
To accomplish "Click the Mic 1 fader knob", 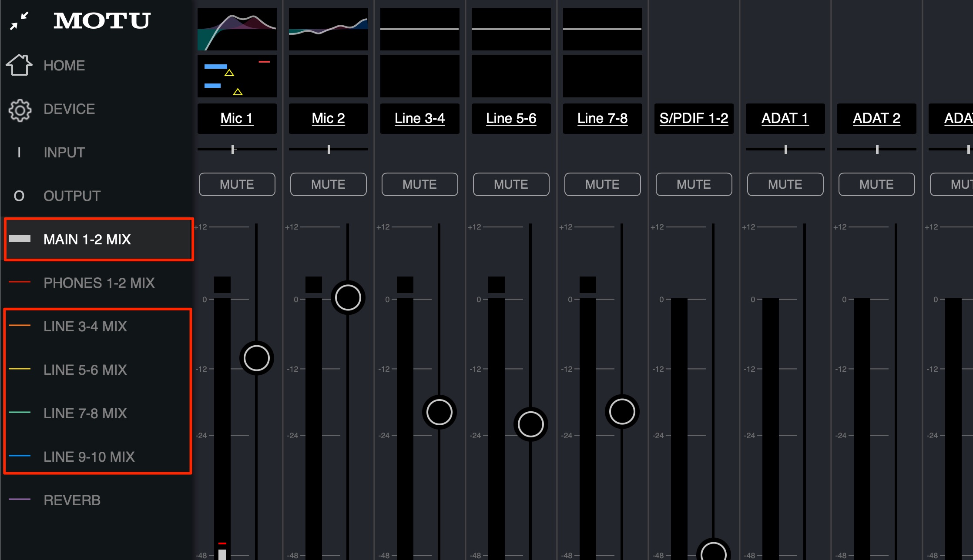I will point(257,358).
